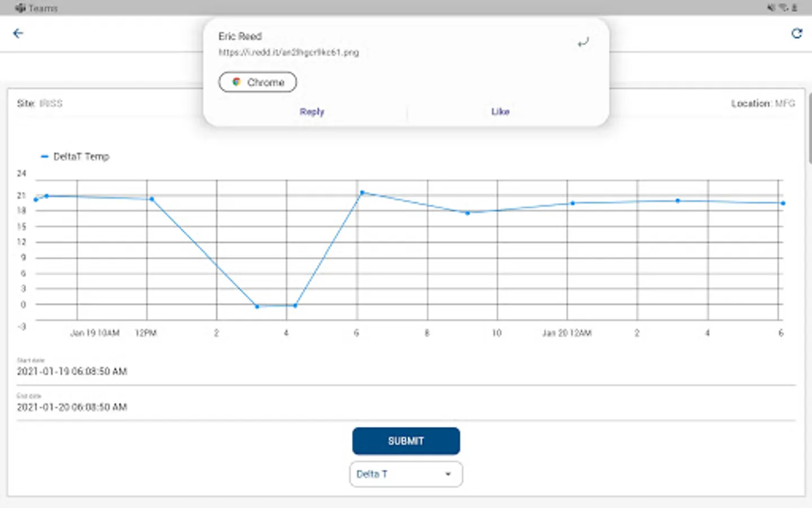Image resolution: width=812 pixels, height=508 pixels.
Task: Tap Like on Eric Reed's notification
Action: pos(500,111)
